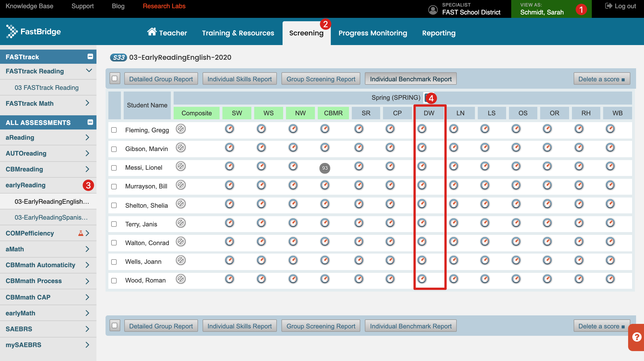The image size is (644, 361).
Task: Expand the CBMreading assessment
Action: 87,169
